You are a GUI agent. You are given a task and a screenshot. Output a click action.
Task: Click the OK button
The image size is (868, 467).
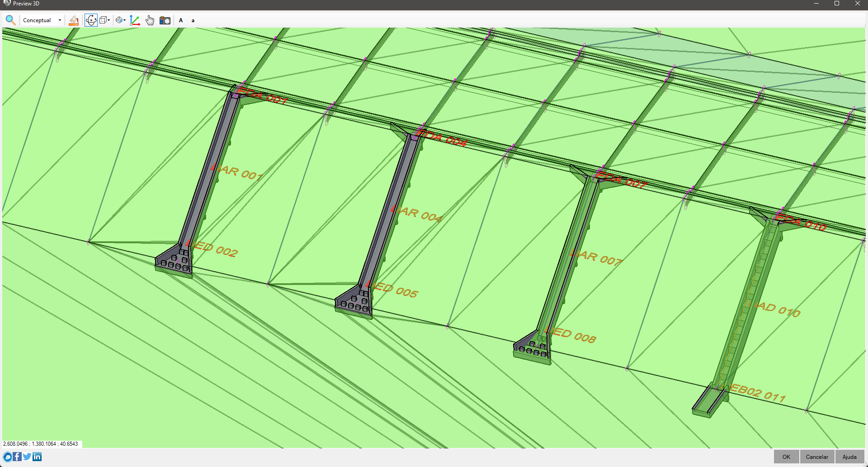pos(787,457)
